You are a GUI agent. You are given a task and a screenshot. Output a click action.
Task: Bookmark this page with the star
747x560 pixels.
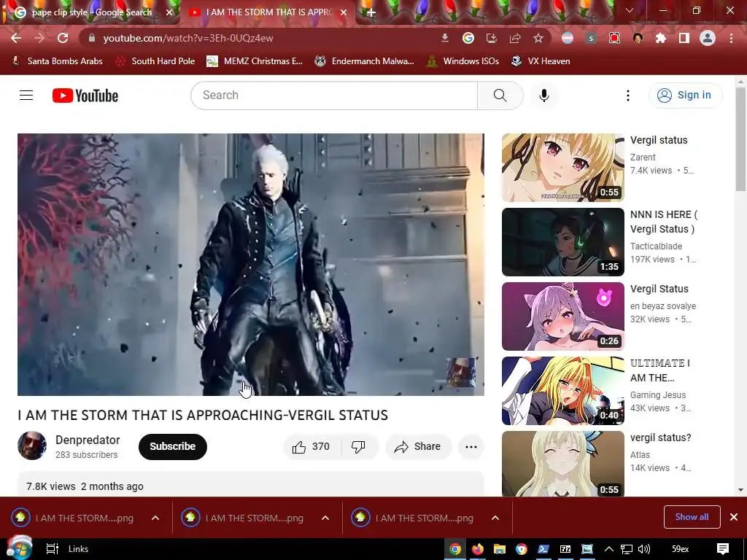click(x=538, y=38)
